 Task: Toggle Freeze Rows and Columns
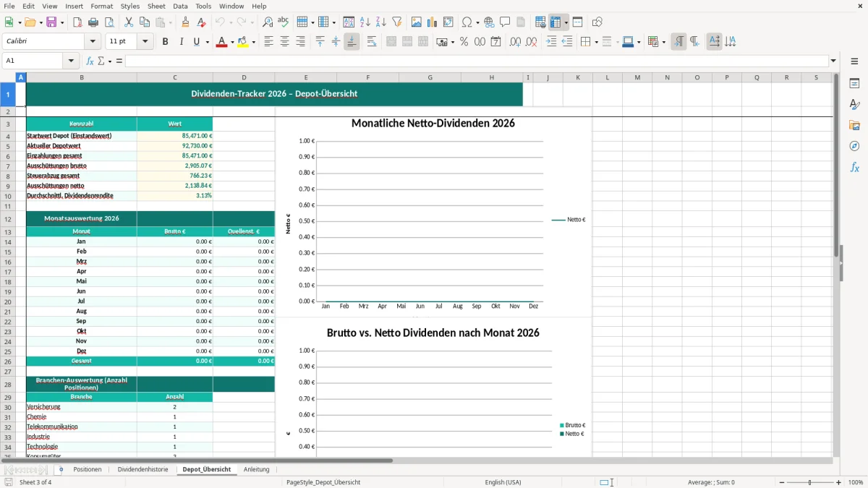556,22
